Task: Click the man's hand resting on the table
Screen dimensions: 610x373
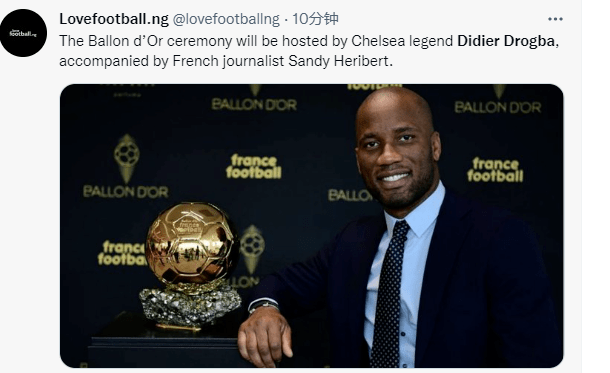Action: pos(265,336)
